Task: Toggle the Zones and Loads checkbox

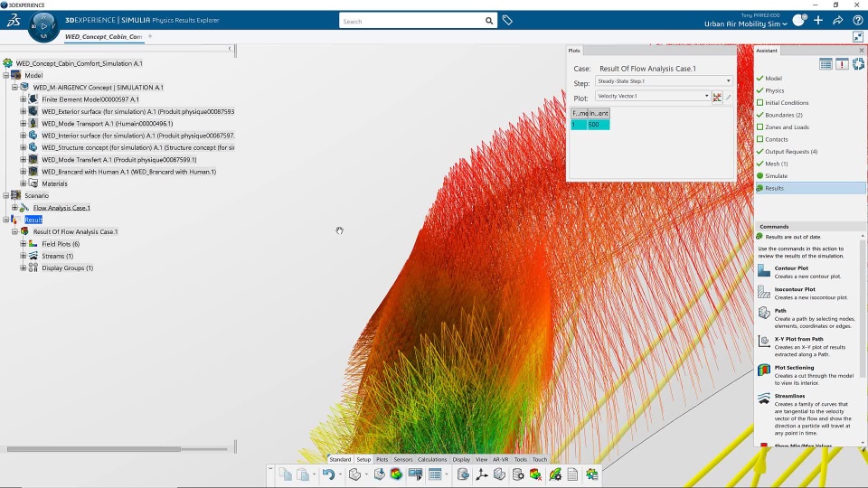Action: click(760, 127)
